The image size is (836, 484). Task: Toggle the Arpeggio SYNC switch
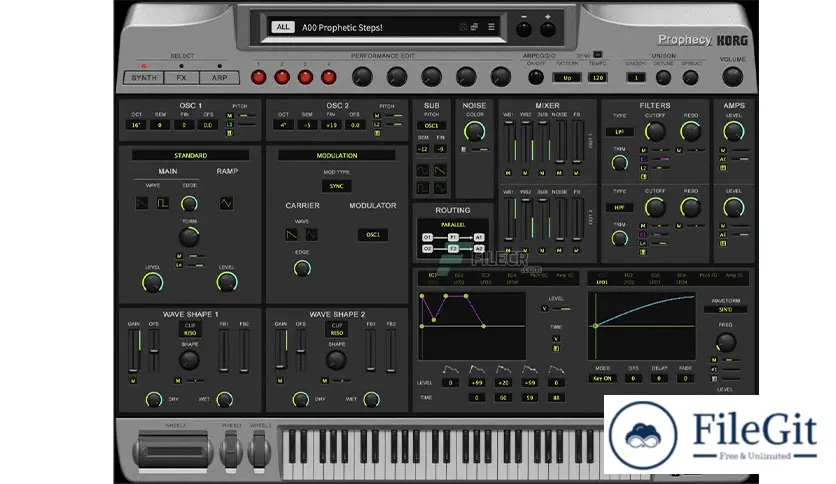pyautogui.click(x=597, y=54)
